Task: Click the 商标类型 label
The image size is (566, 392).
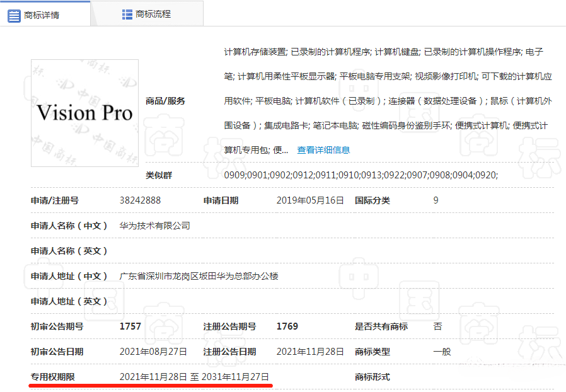Action: click(x=373, y=352)
